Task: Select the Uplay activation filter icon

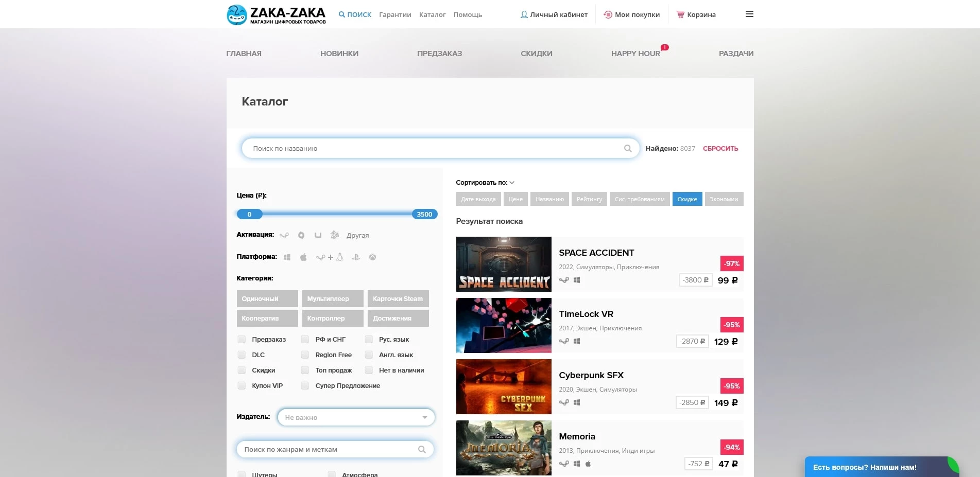Action: pyautogui.click(x=318, y=235)
